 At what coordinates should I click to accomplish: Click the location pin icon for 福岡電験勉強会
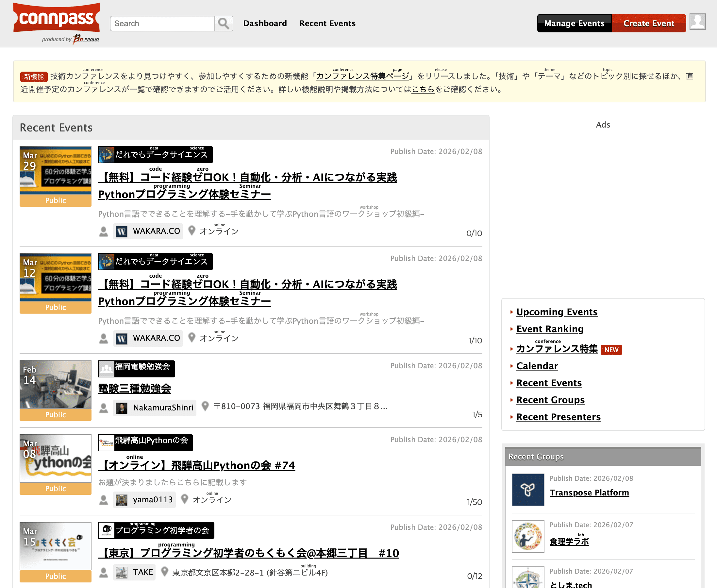point(205,407)
